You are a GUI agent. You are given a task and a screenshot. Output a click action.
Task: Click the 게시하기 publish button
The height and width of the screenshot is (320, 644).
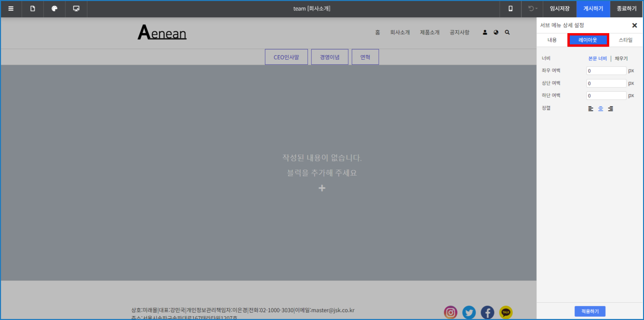(x=593, y=9)
